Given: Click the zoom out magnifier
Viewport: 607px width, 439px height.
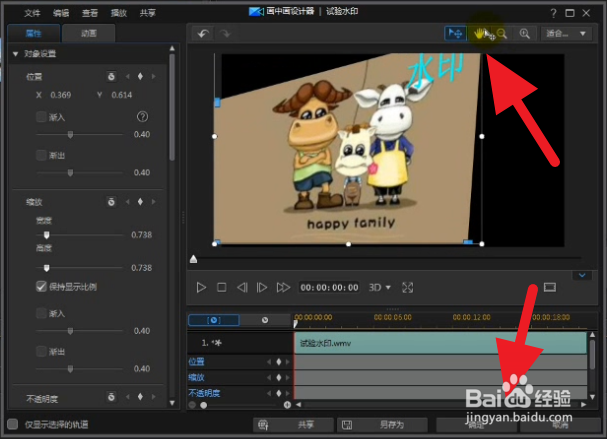Looking at the screenshot, I should (x=502, y=34).
